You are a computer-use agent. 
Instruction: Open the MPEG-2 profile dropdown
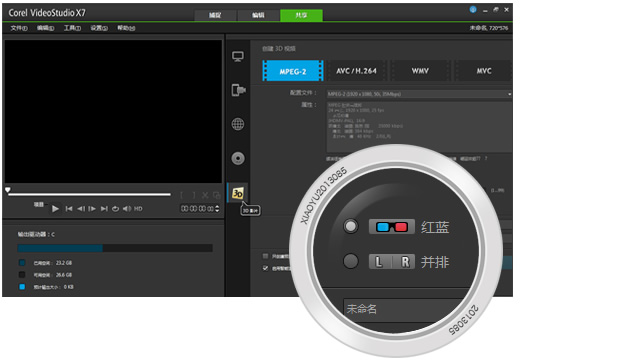click(419, 94)
